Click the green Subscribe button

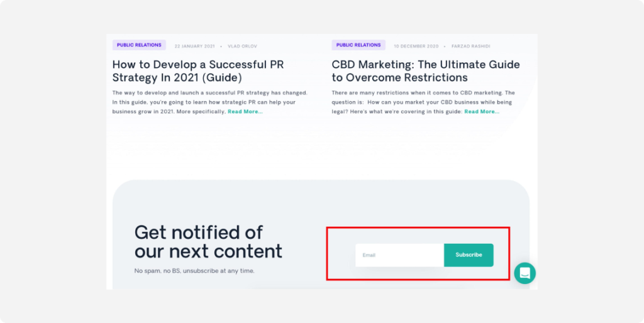click(x=469, y=255)
